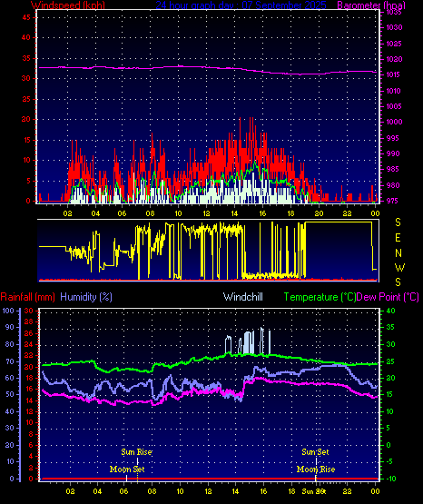Click the 70 value on the humidity axis
The height and width of the screenshot is (504, 423).
(x=10, y=361)
